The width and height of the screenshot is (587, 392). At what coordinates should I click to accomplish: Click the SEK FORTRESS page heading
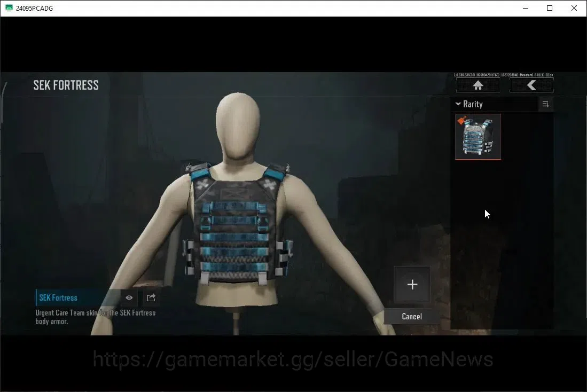[x=66, y=85]
